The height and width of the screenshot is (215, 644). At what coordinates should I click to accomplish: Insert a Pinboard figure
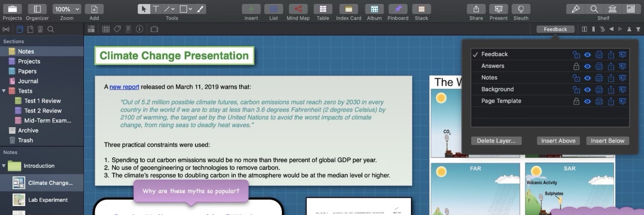click(398, 9)
